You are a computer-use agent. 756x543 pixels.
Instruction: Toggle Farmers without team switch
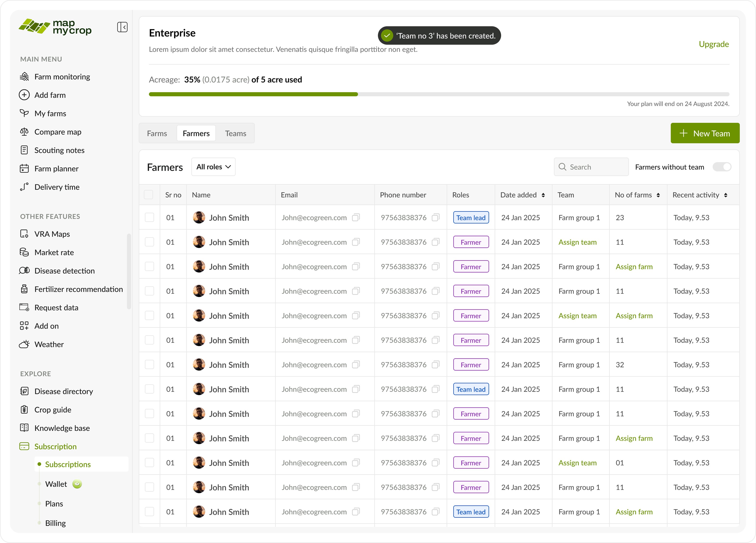click(x=722, y=167)
